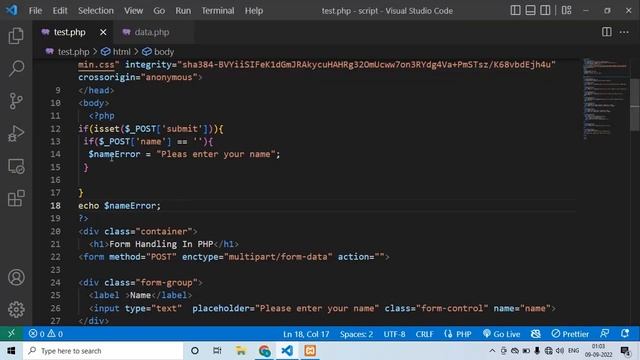Open the File menu

(36, 11)
